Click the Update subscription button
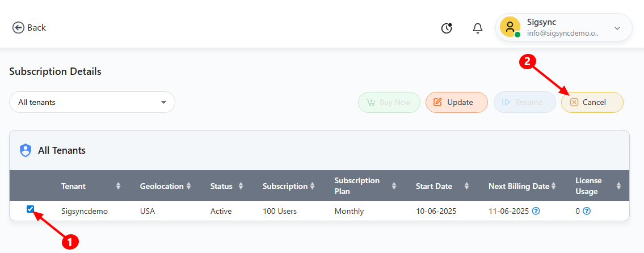 [456, 102]
